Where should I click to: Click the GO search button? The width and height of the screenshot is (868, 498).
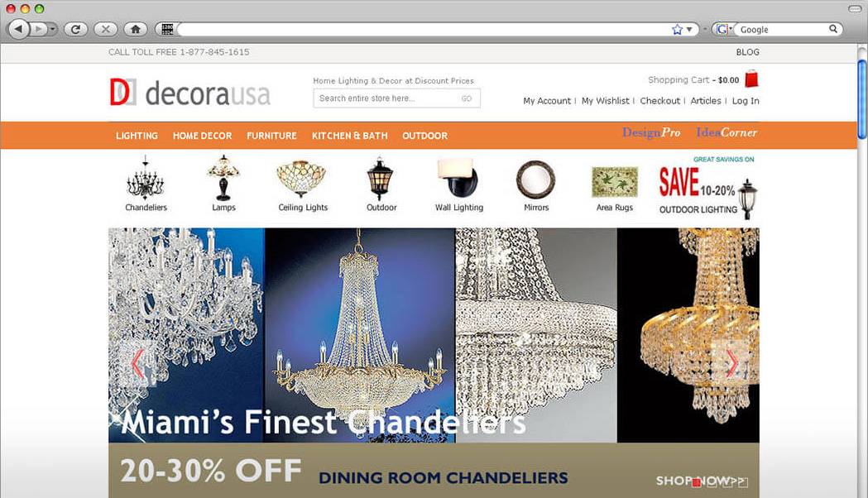[467, 98]
